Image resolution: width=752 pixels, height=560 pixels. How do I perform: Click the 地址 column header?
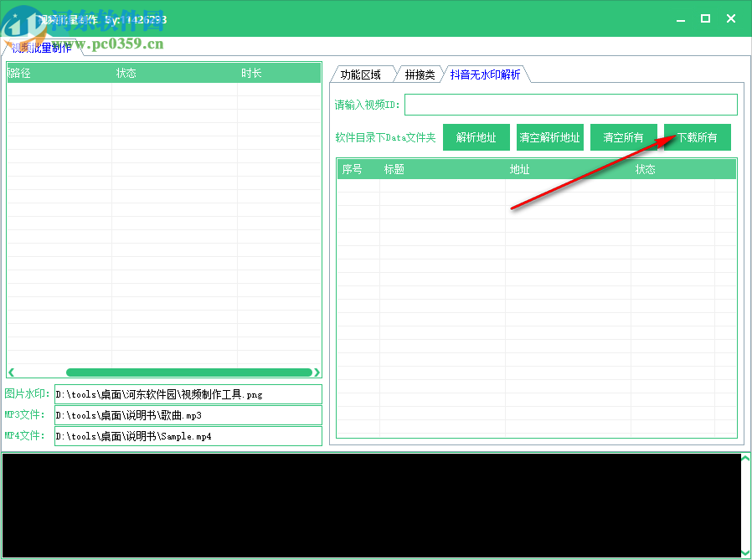(568, 169)
